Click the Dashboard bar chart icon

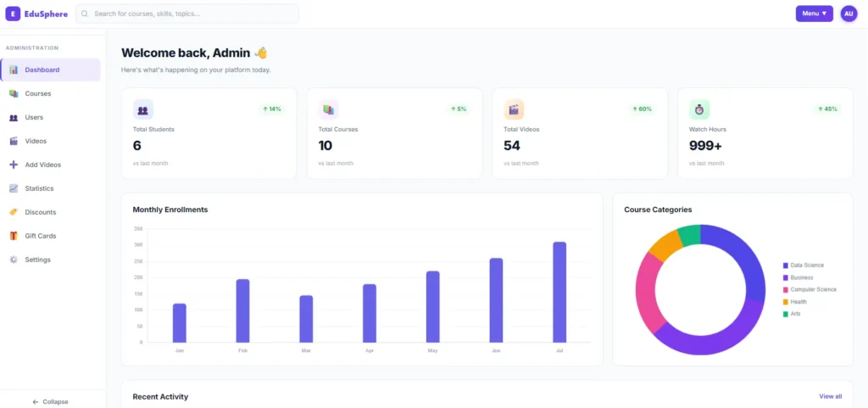tap(14, 70)
